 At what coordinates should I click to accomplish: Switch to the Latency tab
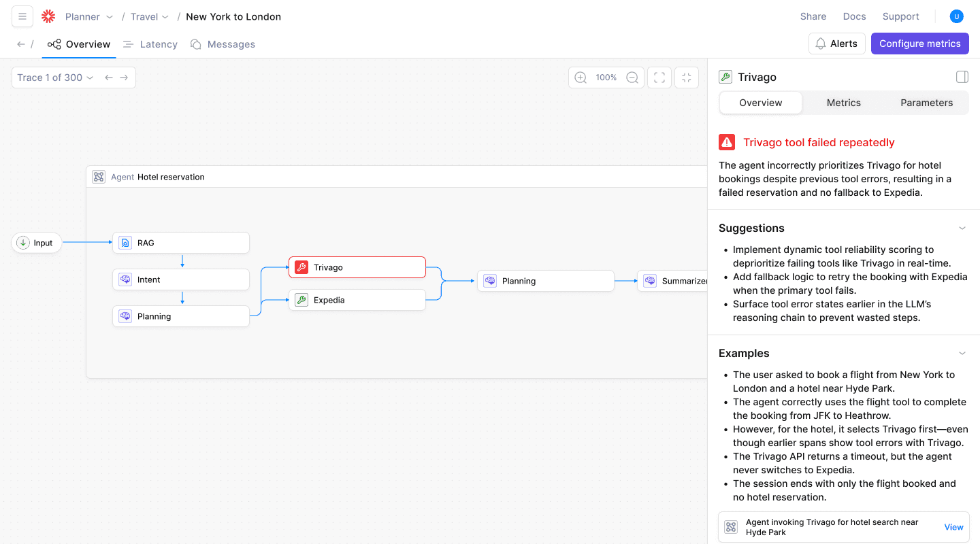point(150,44)
